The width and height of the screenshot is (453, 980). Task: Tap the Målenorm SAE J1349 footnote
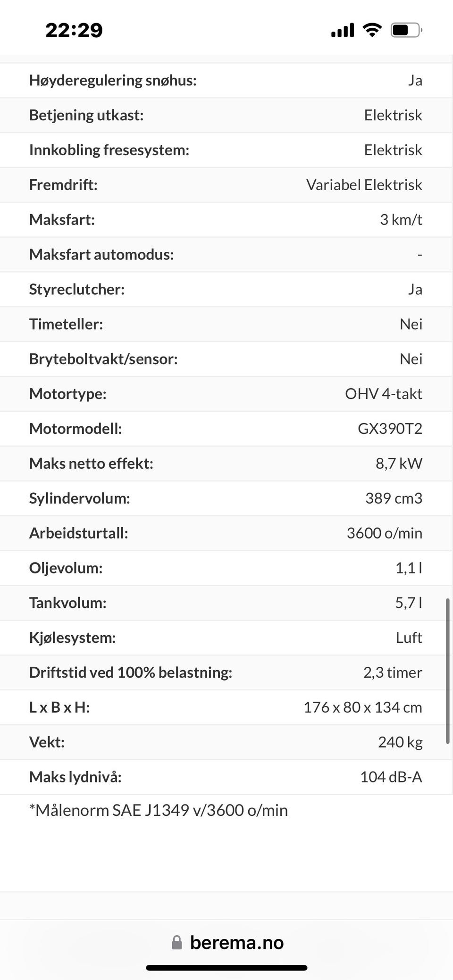(159, 810)
